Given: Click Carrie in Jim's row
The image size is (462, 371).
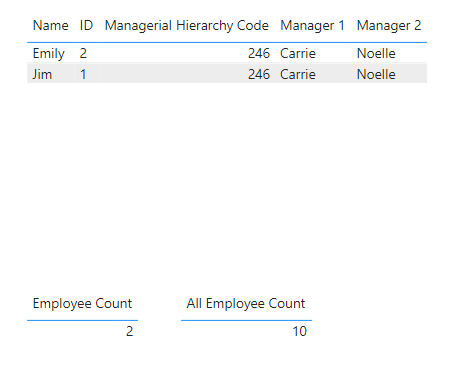Looking at the screenshot, I should (x=298, y=74).
